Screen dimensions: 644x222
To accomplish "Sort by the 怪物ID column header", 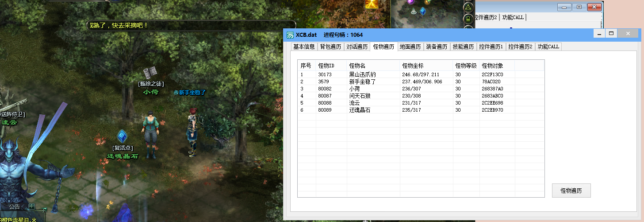I will point(331,66).
